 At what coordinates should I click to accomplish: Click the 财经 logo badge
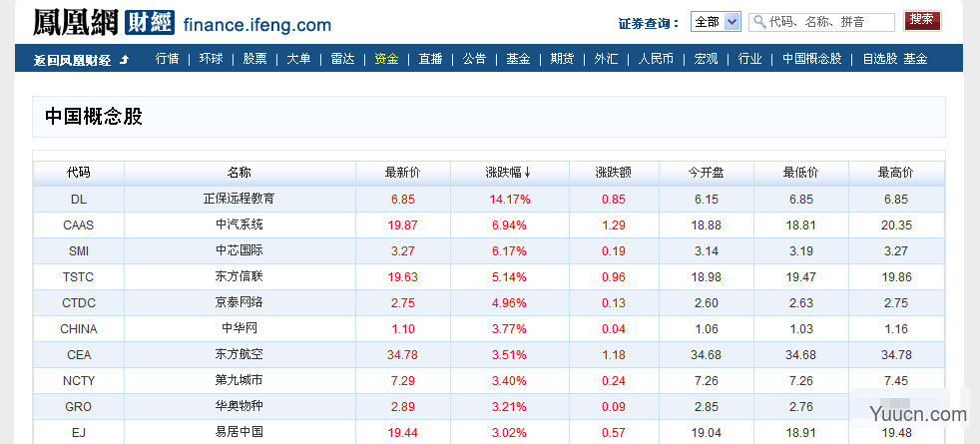(x=150, y=23)
